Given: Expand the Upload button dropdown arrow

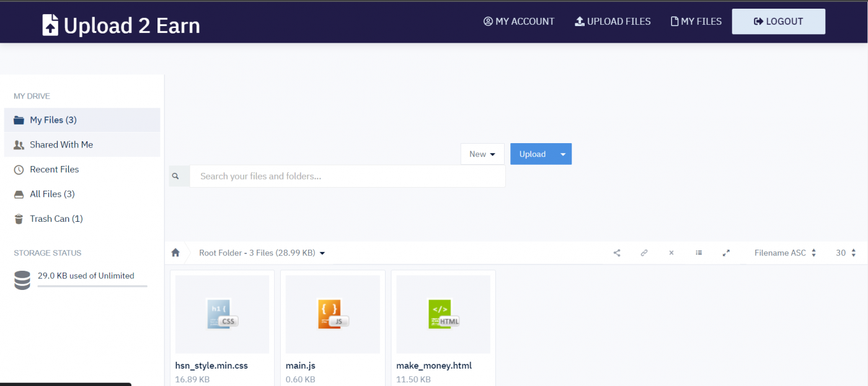Looking at the screenshot, I should tap(563, 154).
